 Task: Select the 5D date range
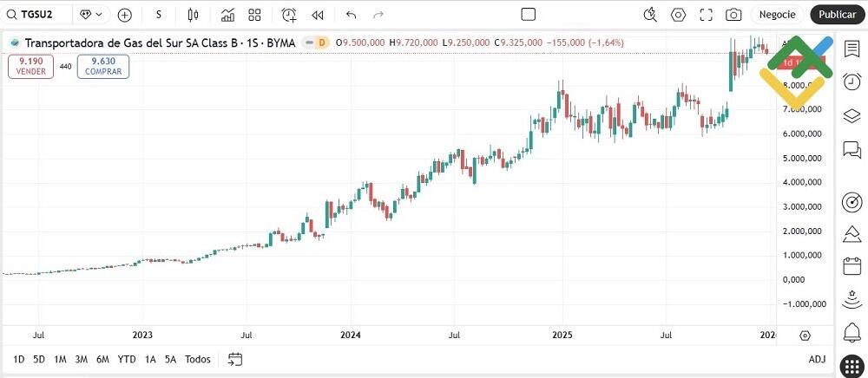[39, 359]
